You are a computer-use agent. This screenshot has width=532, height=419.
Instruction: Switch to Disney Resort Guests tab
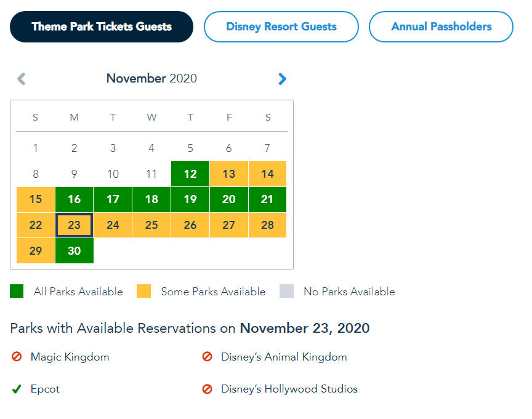point(281,26)
